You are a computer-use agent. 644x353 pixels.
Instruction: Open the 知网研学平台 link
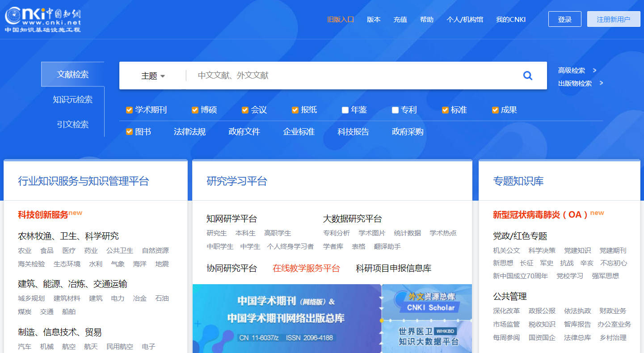232,219
